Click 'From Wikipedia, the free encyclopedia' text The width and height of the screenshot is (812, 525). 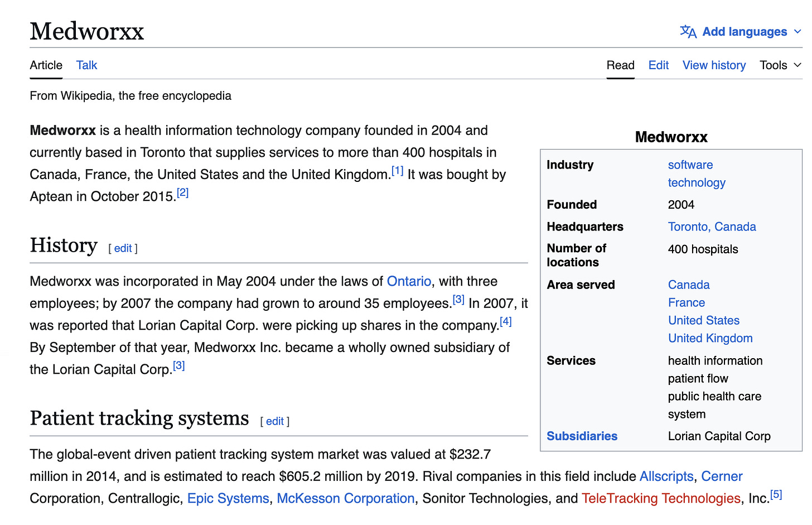(x=130, y=96)
